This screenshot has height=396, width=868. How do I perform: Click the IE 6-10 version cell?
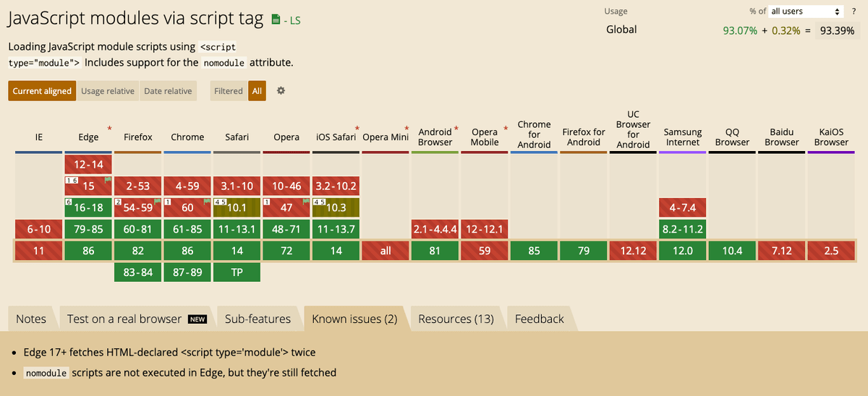point(39,229)
